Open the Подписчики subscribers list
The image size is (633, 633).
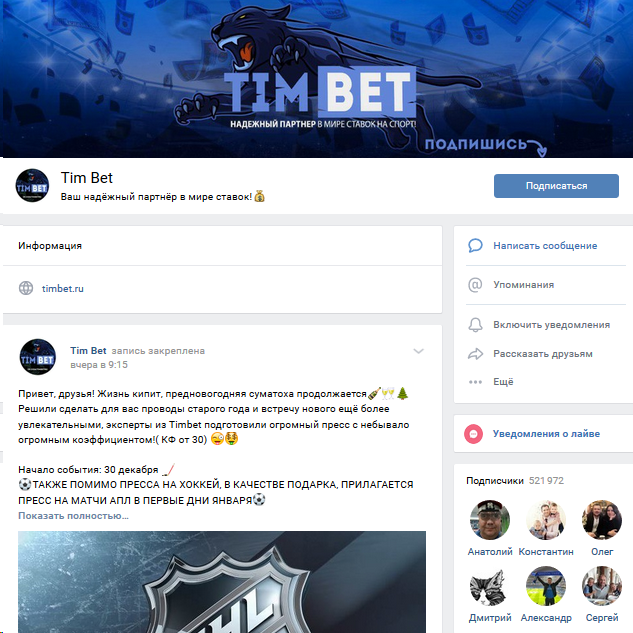[x=495, y=481]
